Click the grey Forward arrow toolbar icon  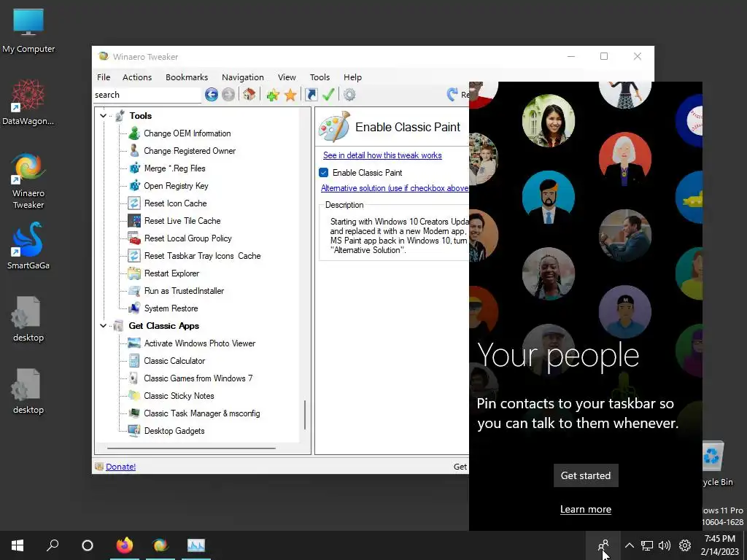point(228,95)
